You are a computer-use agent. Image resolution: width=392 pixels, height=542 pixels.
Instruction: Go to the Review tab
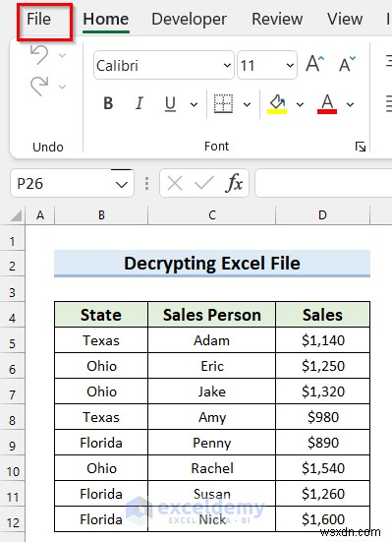coord(277,19)
